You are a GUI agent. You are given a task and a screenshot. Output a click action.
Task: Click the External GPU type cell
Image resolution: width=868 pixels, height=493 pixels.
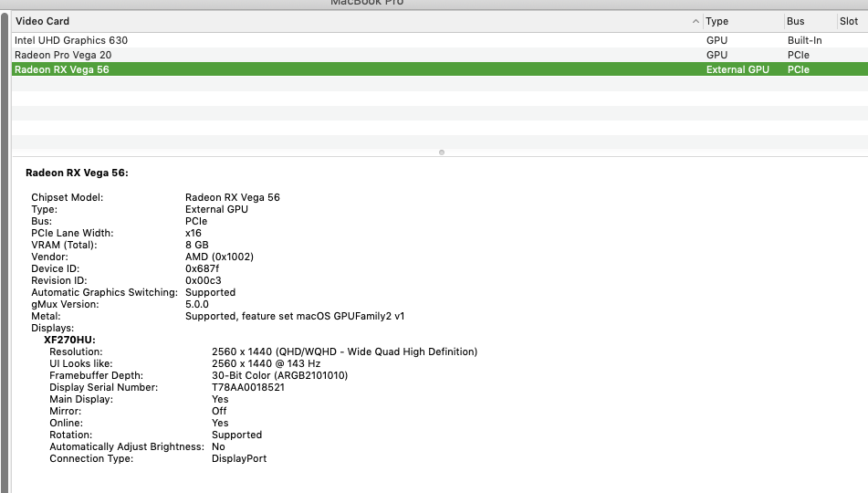coord(737,69)
